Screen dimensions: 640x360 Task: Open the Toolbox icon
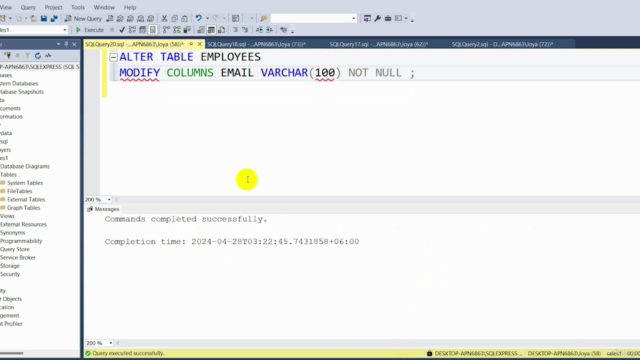[388, 18]
